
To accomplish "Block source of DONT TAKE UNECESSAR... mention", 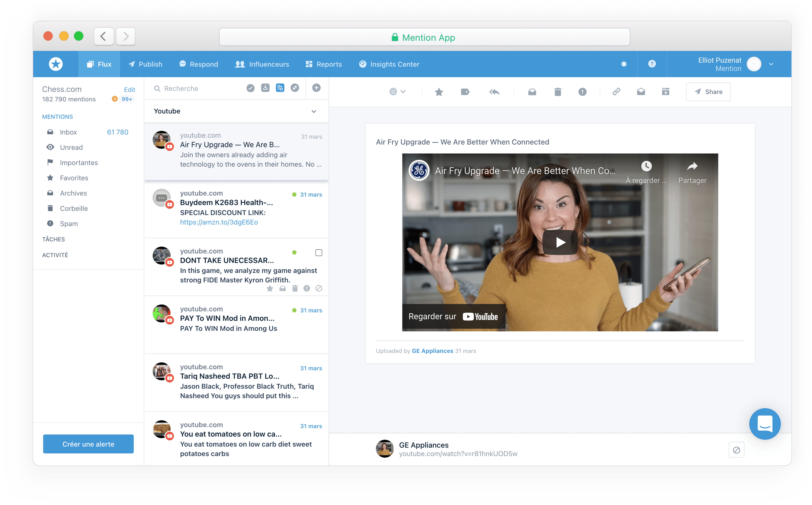I will tap(319, 289).
